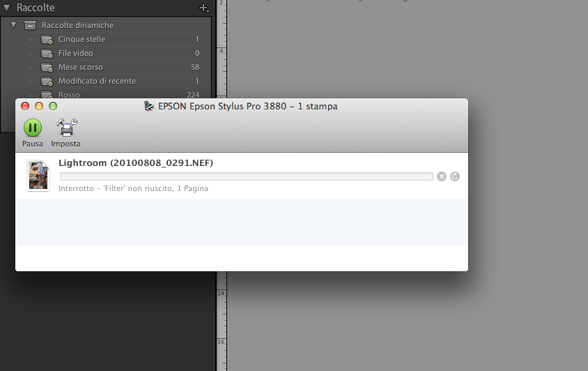The width and height of the screenshot is (588, 371).
Task: Collapse the Raccolte panel
Action: click(7, 8)
